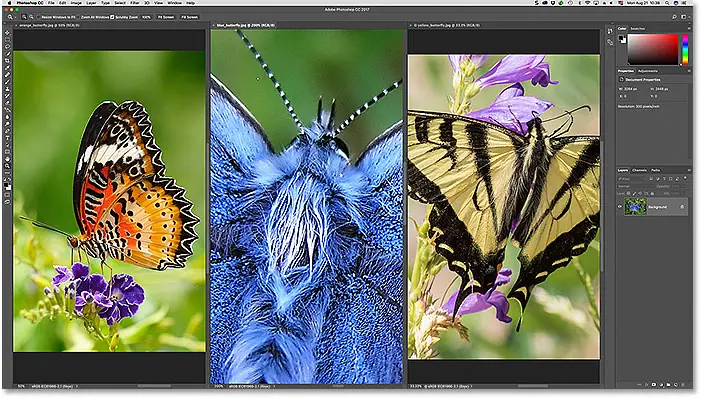Switch to the Paths tab
Image resolution: width=701 pixels, height=398 pixels.
coord(656,170)
